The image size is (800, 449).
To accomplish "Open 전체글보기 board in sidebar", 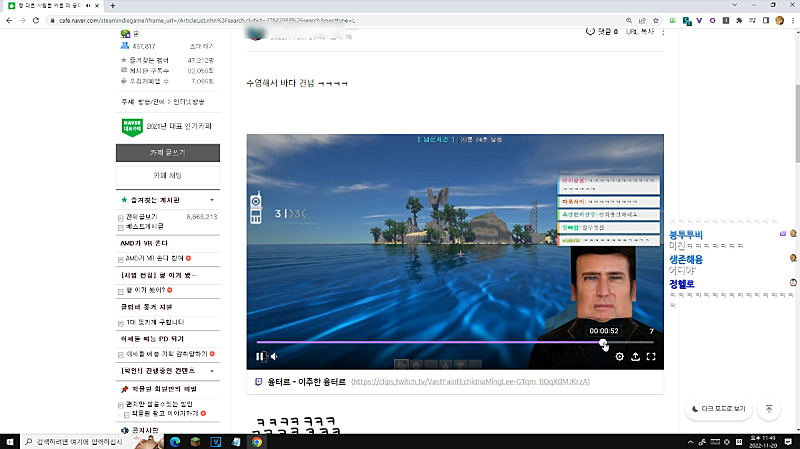I will pos(141,216).
